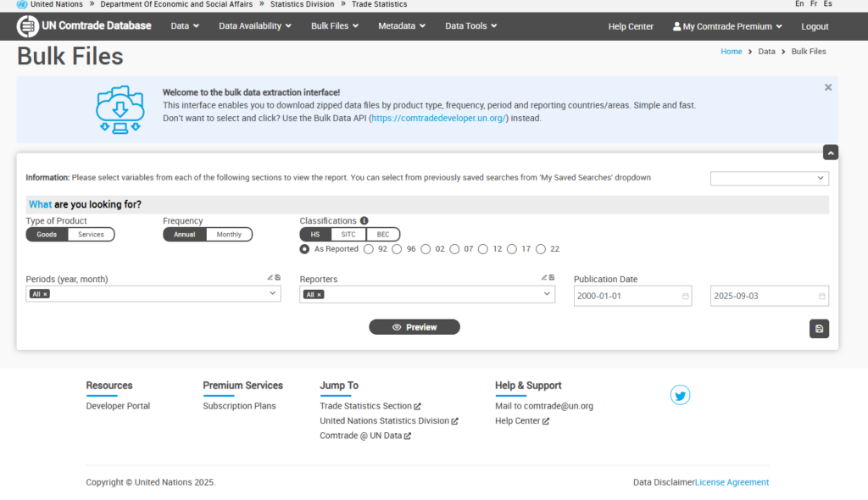The height and width of the screenshot is (500, 868).
Task: Switch frequency to Monthly
Action: point(229,235)
